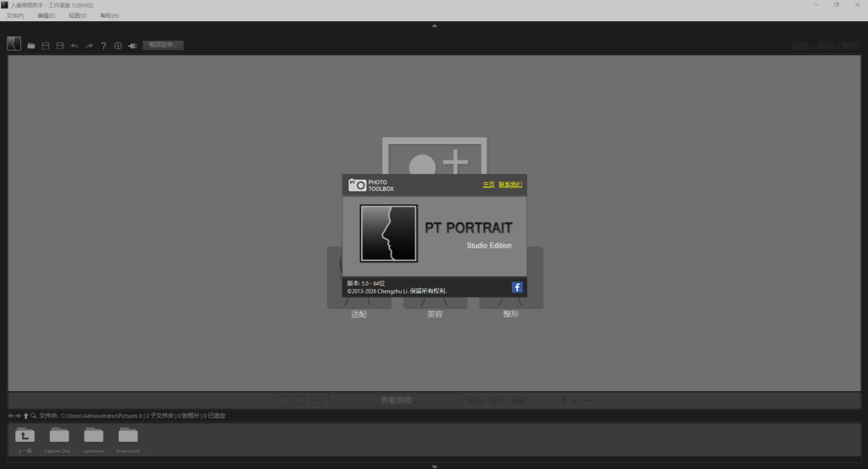The image size is (868, 469).
Task: Undo the last action with the arrow icon
Action: [75, 46]
